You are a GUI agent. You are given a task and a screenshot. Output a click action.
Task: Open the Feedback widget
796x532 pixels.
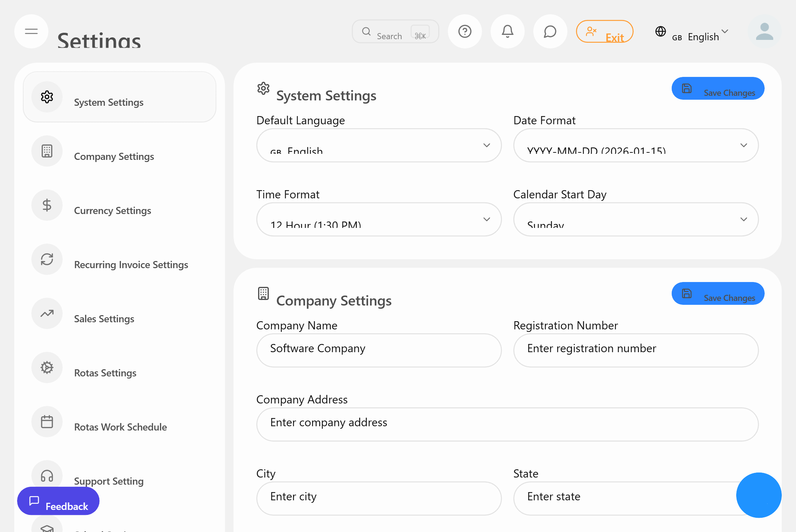[58, 501]
